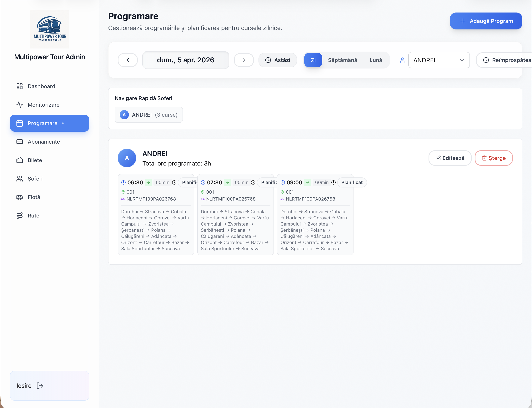Click the clock icon in Reîmprospătează button
The image size is (532, 408).
point(486,60)
